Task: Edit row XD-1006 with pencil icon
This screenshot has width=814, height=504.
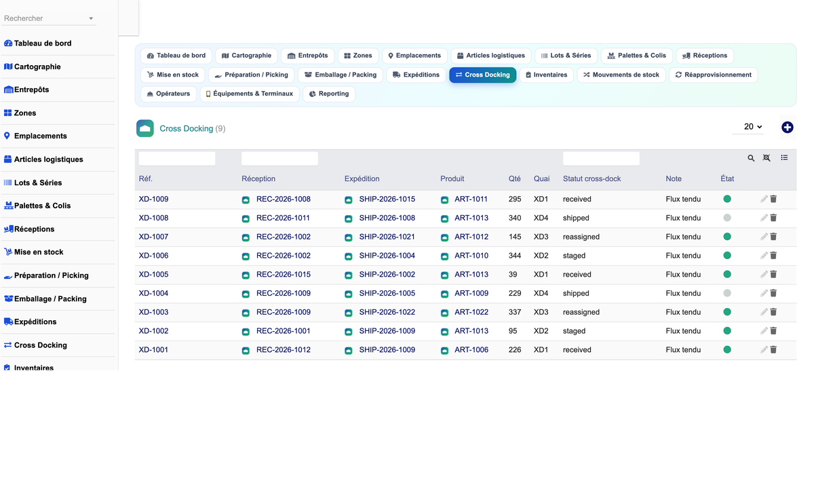Action: click(764, 256)
